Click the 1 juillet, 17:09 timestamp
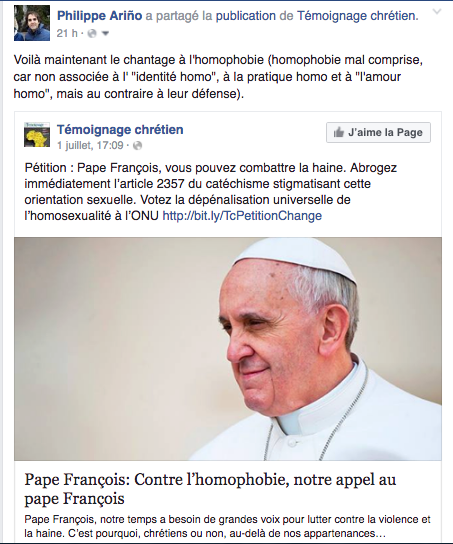 (x=90, y=145)
